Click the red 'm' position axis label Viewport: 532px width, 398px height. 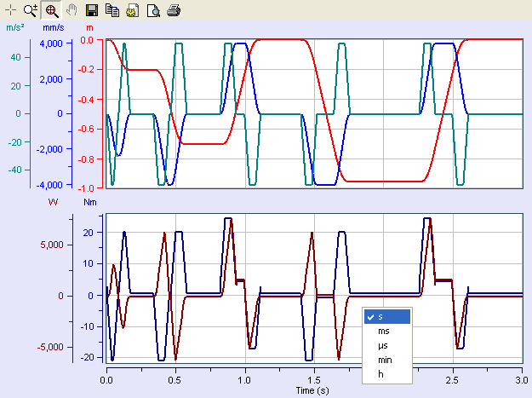point(89,28)
